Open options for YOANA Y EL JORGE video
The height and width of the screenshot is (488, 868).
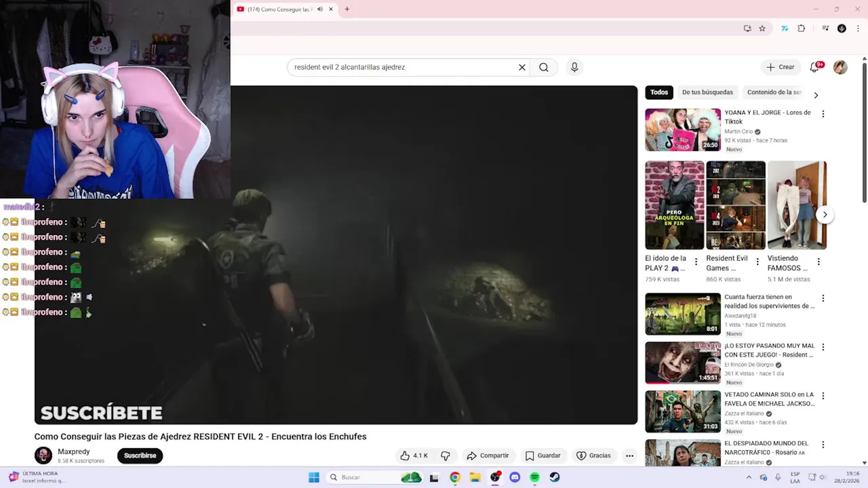tap(823, 114)
